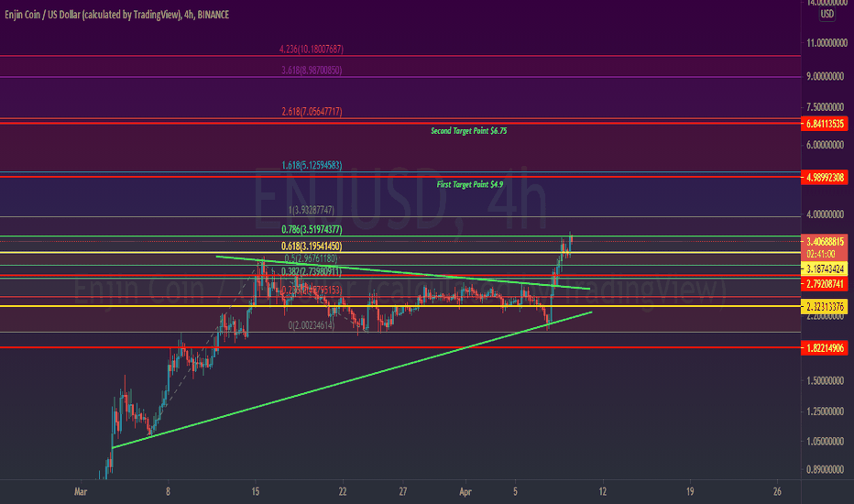The width and height of the screenshot is (854, 504).
Task: Select the 0.618(3.19541450) Fibonacci label
Action: coord(312,247)
